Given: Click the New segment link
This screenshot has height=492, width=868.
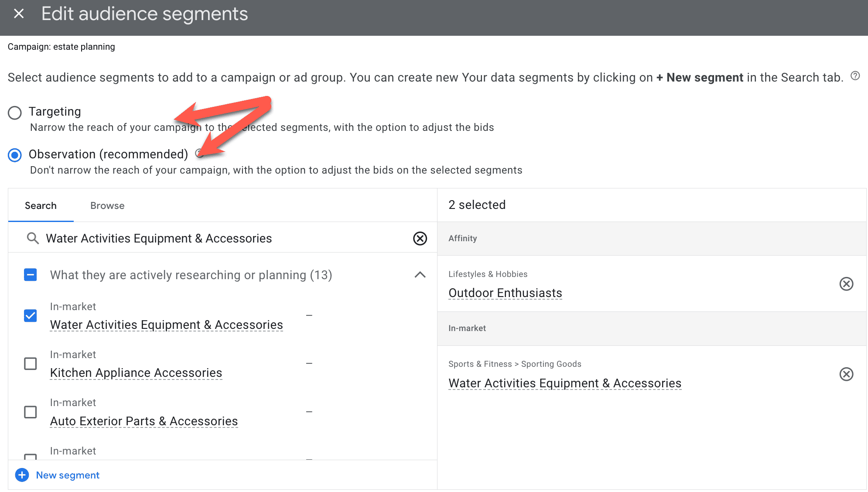Looking at the screenshot, I should pos(68,475).
